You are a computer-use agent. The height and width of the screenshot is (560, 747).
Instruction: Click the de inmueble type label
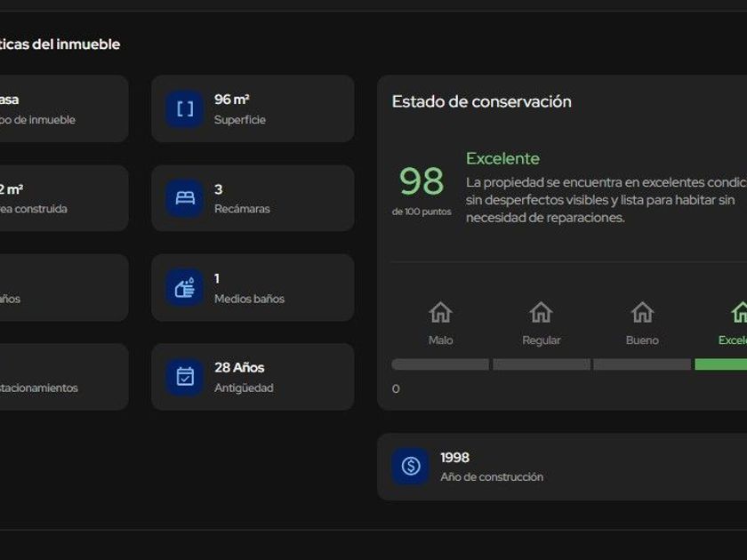pyautogui.click(x=37, y=120)
